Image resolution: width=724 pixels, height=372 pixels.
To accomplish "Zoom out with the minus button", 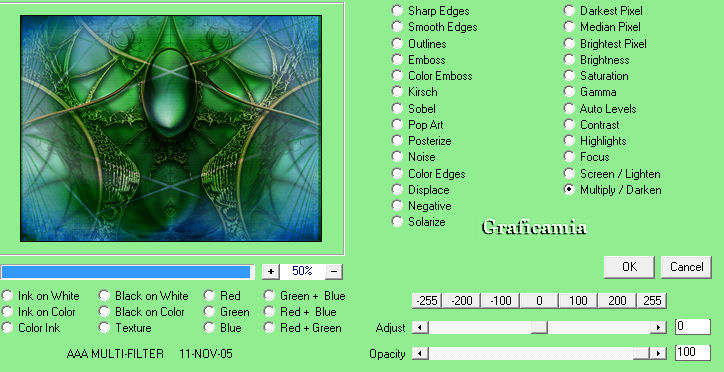I will pos(334,271).
